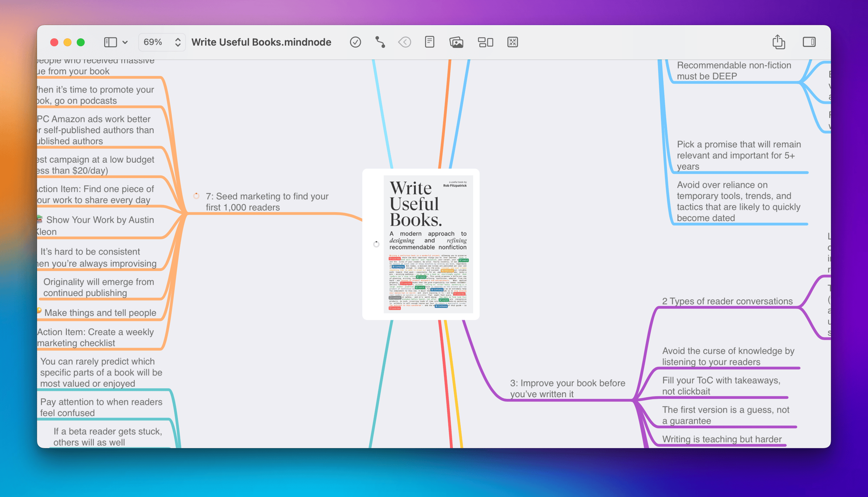
Task: Select 'Fill your ToC with takeaways' node
Action: point(721,386)
